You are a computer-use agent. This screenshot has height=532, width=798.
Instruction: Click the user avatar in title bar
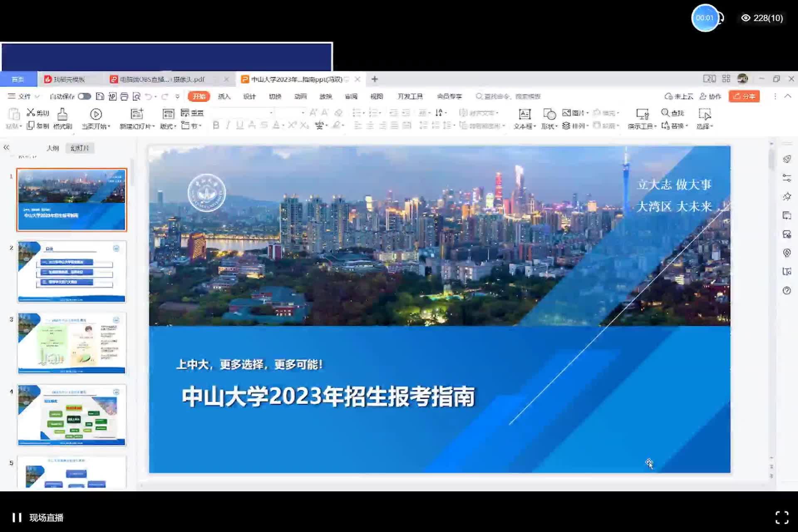[743, 79]
